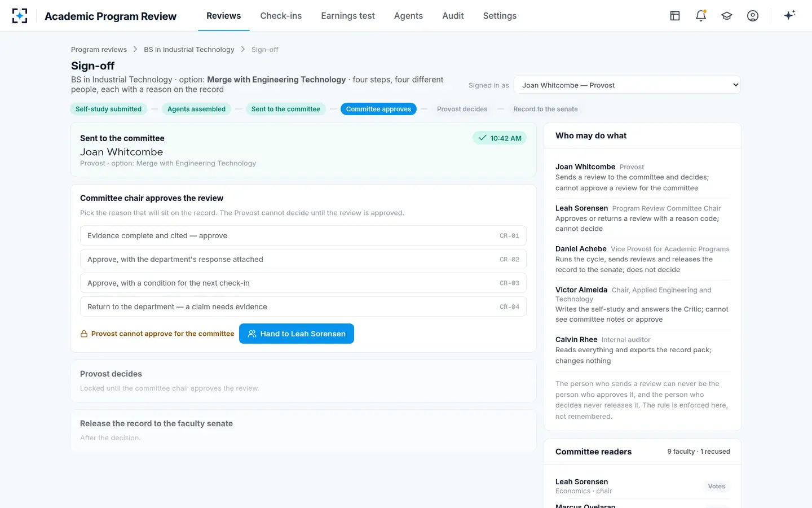Open the sparkle assistant icon
Screen dimensions: 812x508
789,15
